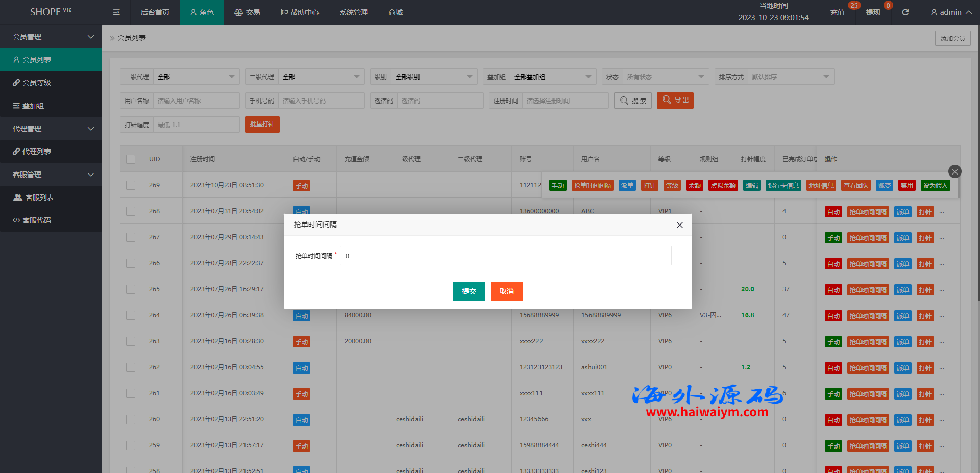Viewport: 980px width, 473px height.
Task: Dismiss the action popup with round X icon
Action: pos(954,171)
